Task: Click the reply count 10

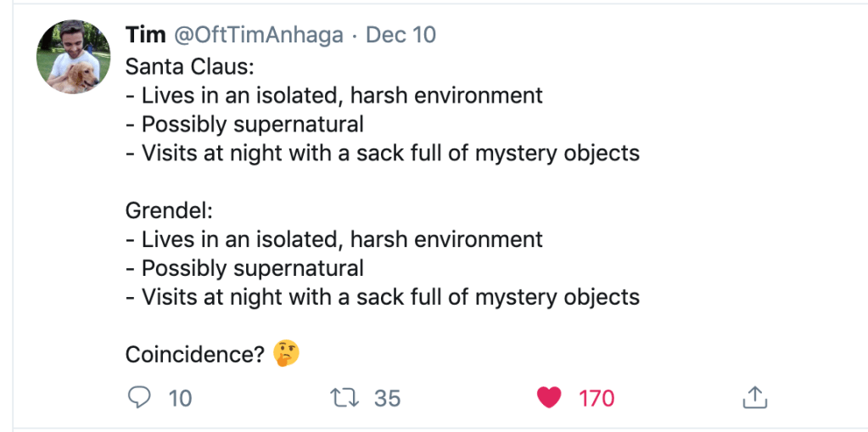Action: [180, 398]
